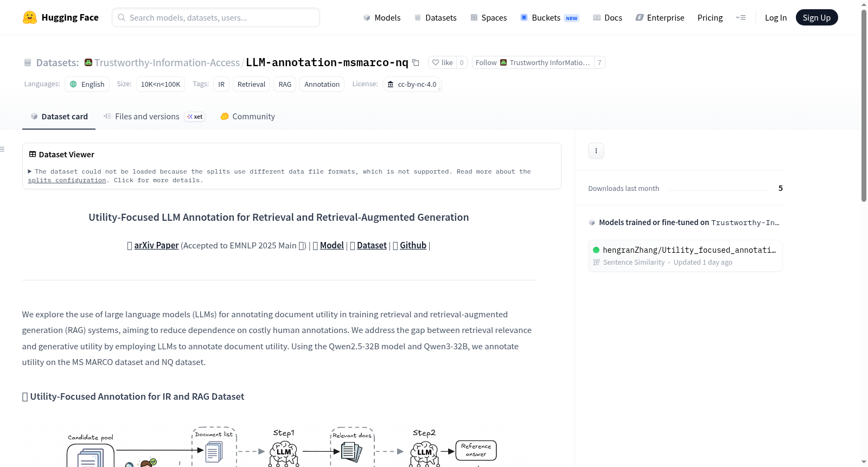
Task: Focus the search models, datasets, users field
Action: (x=216, y=17)
